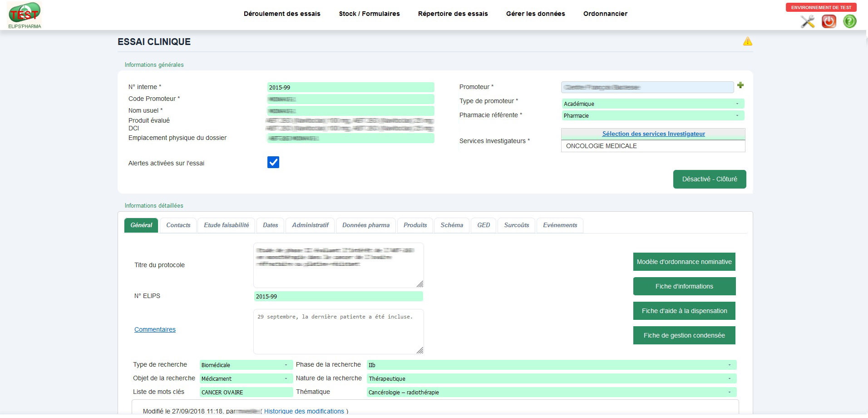Open the Fiche d'aide à la dispensation
The width and height of the screenshot is (868, 418).
(684, 311)
